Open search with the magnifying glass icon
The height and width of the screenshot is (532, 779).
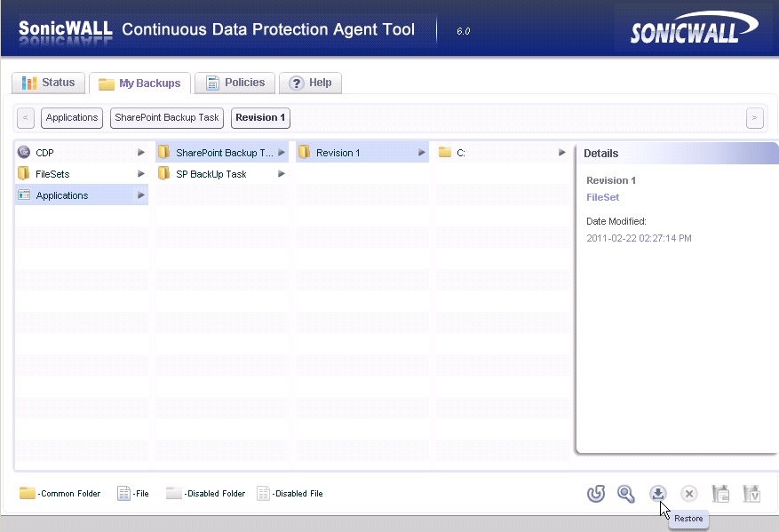(x=626, y=493)
